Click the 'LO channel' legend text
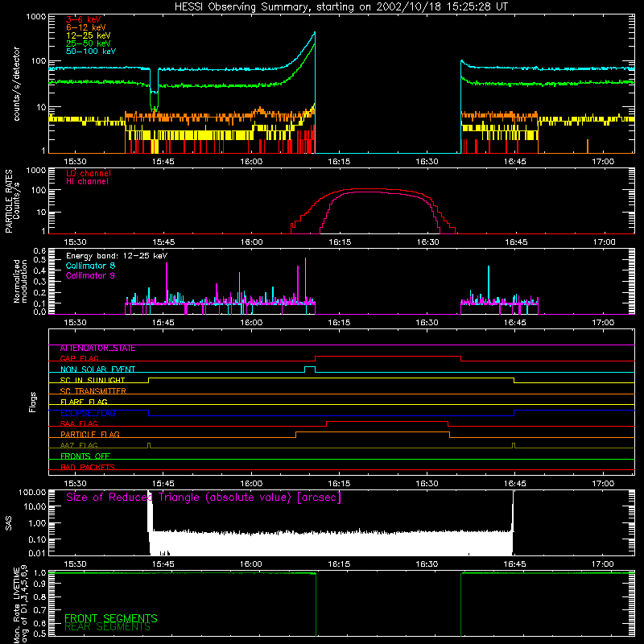This screenshot has width=644, height=644. (89, 173)
